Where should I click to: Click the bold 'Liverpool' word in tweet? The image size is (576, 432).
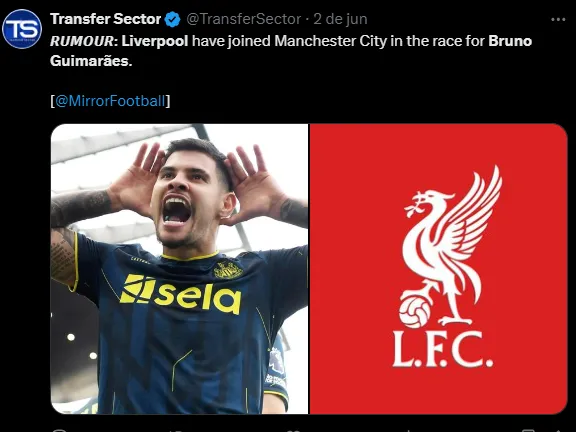[x=155, y=41]
